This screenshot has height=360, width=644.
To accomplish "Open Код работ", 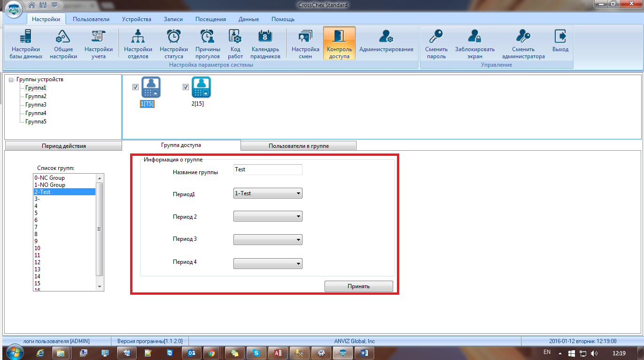I will (235, 44).
